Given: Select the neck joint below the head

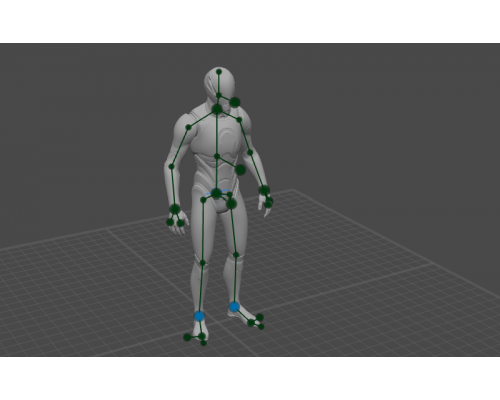Looking at the screenshot, I should [219, 96].
